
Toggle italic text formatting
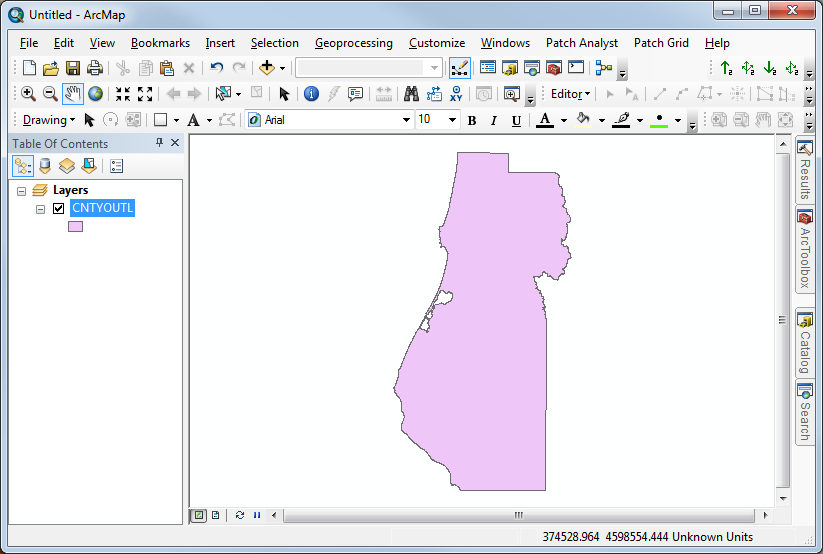[x=494, y=120]
